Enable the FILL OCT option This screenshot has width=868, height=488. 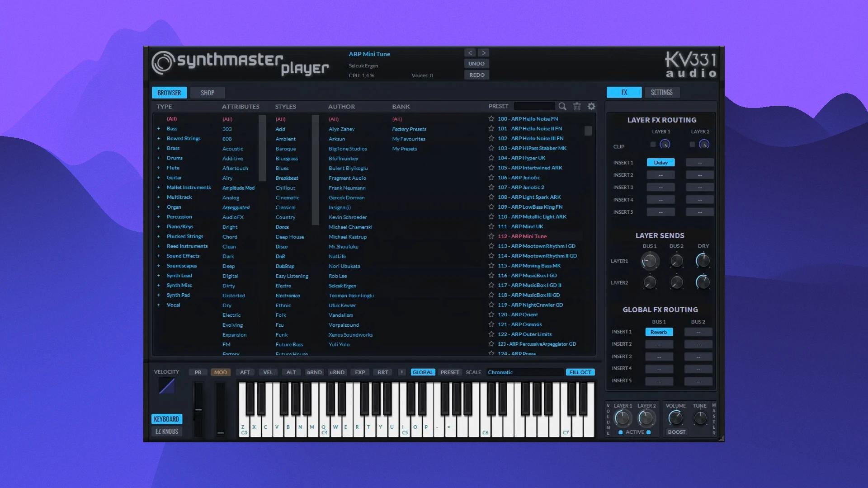580,372
